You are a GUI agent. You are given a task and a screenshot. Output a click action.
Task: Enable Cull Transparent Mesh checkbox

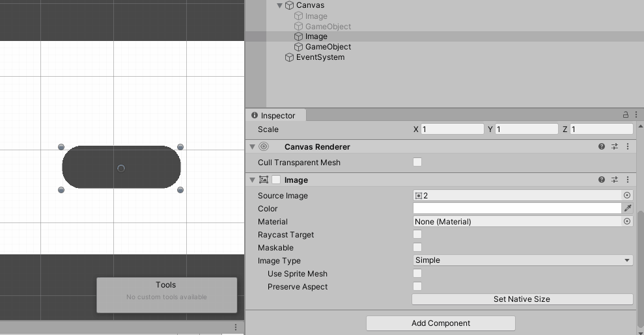click(417, 162)
